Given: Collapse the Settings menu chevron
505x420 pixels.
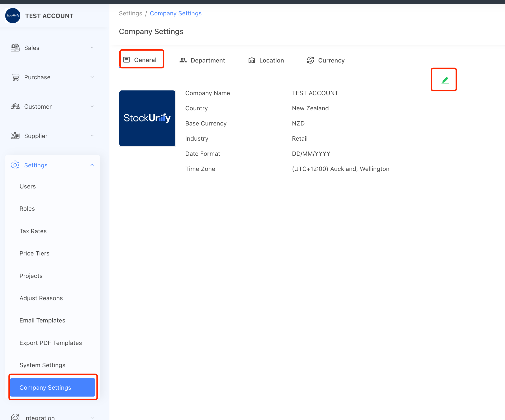Looking at the screenshot, I should point(92,165).
